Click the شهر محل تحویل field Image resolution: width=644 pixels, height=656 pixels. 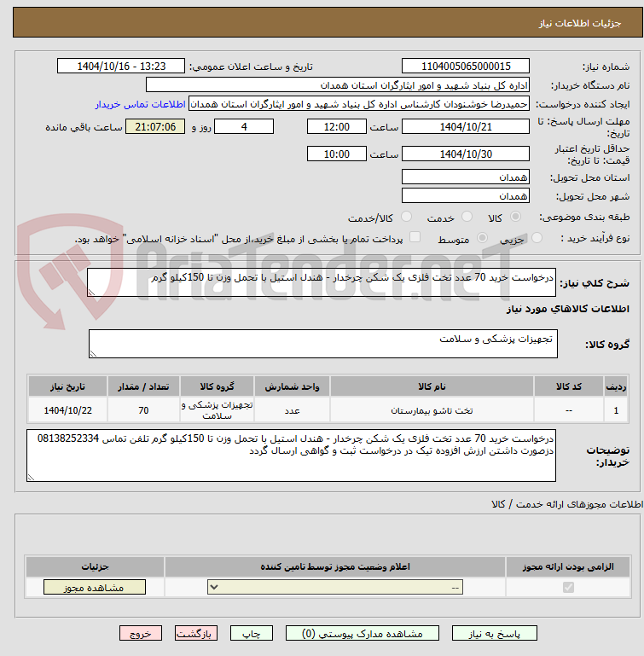pyautogui.click(x=466, y=196)
